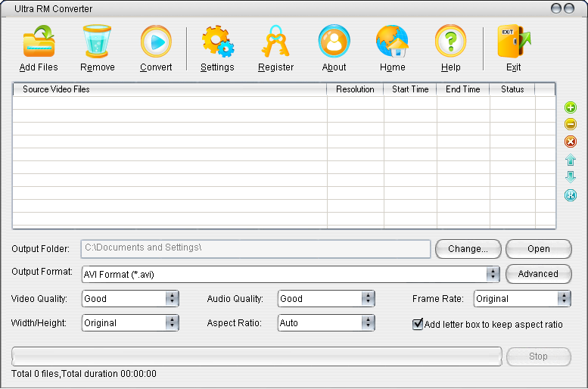
Task: Open the Width/Height dropdown
Action: (130, 323)
